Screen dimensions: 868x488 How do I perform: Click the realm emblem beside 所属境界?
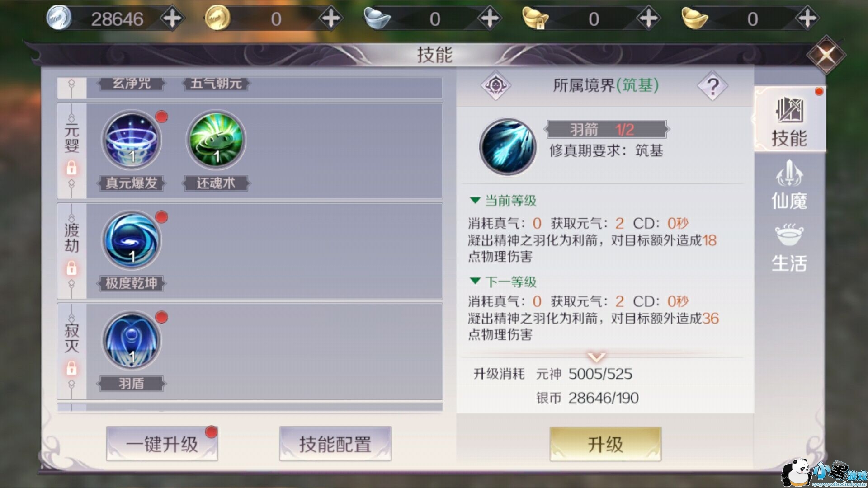(x=496, y=85)
